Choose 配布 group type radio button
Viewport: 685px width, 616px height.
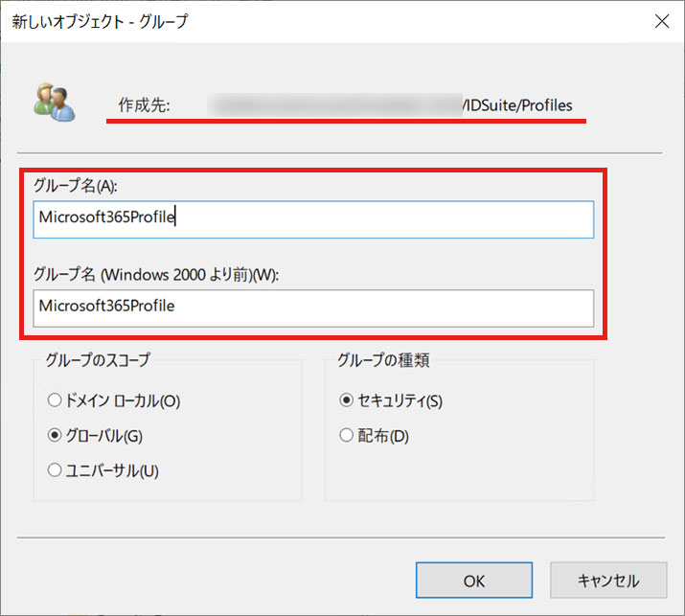click(x=346, y=435)
